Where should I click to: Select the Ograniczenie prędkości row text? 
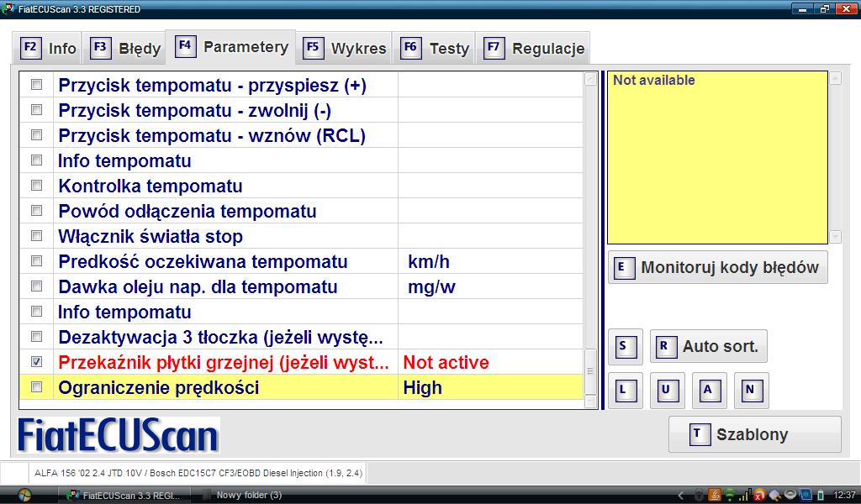coord(159,388)
